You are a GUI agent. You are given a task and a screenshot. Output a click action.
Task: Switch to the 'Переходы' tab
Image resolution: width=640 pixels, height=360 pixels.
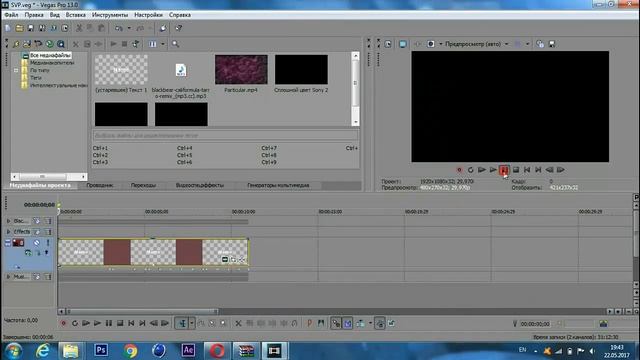143,185
